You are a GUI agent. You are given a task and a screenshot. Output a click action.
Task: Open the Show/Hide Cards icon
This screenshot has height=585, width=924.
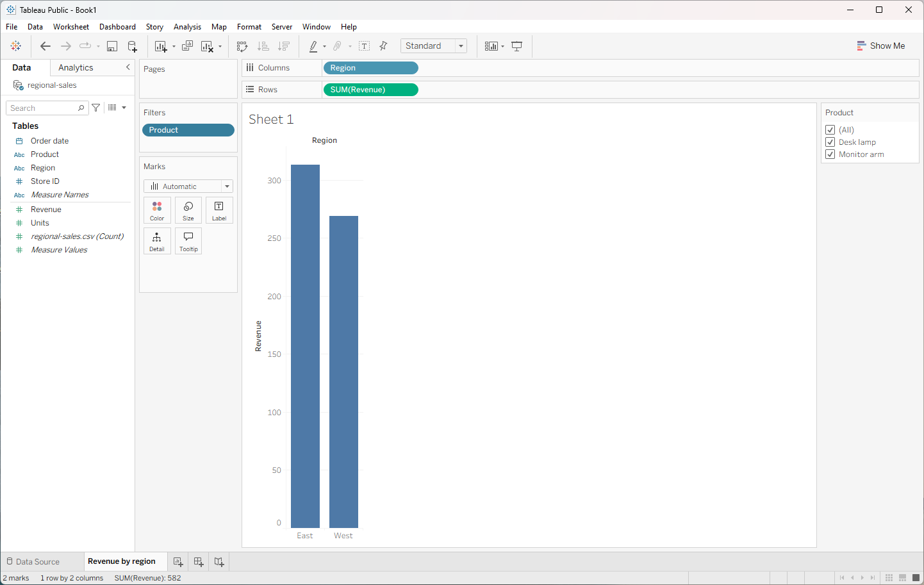tap(491, 46)
